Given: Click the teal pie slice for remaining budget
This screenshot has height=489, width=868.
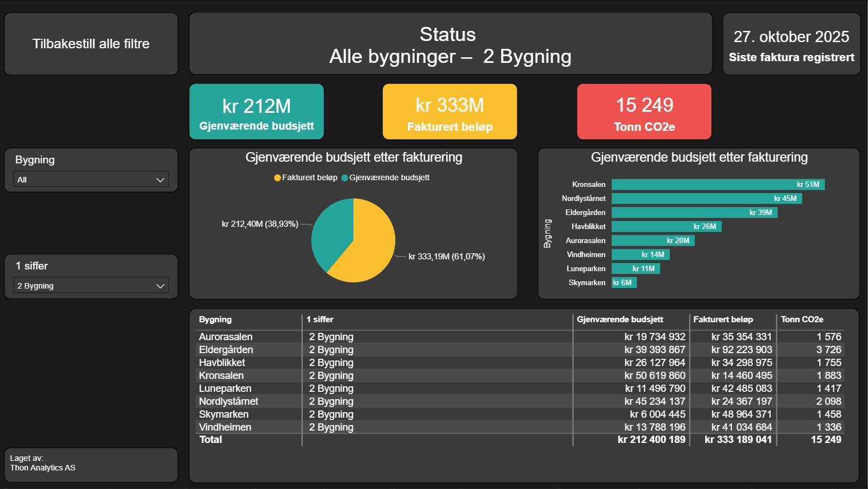Looking at the screenshot, I should point(331,230).
